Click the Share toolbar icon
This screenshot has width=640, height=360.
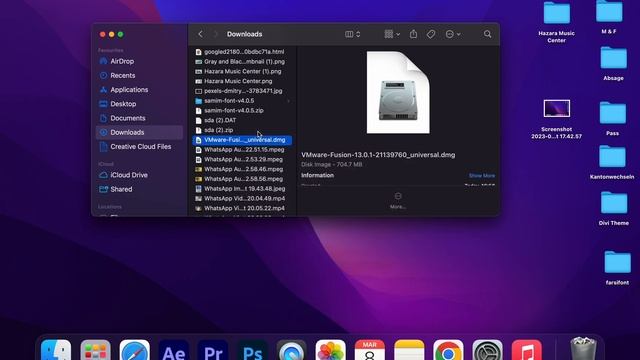point(413,34)
